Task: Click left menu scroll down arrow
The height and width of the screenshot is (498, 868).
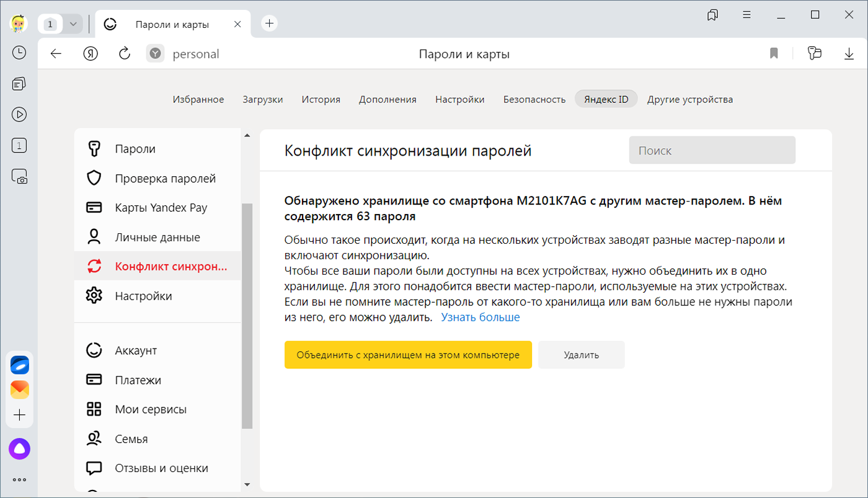Action: (247, 484)
